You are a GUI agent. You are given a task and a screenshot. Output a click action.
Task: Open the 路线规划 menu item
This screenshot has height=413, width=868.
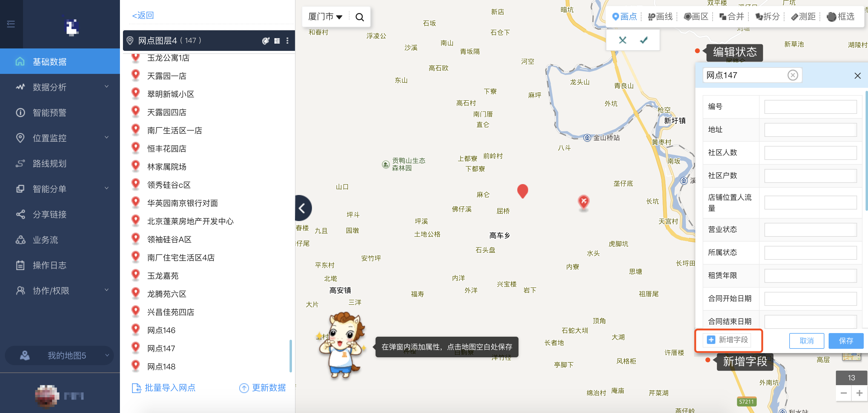(60, 164)
